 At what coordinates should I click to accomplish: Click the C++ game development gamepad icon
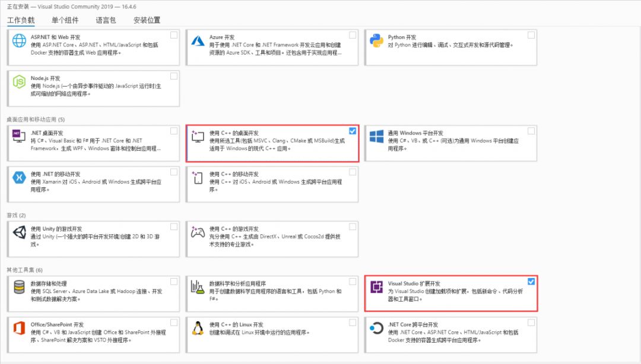point(198,232)
